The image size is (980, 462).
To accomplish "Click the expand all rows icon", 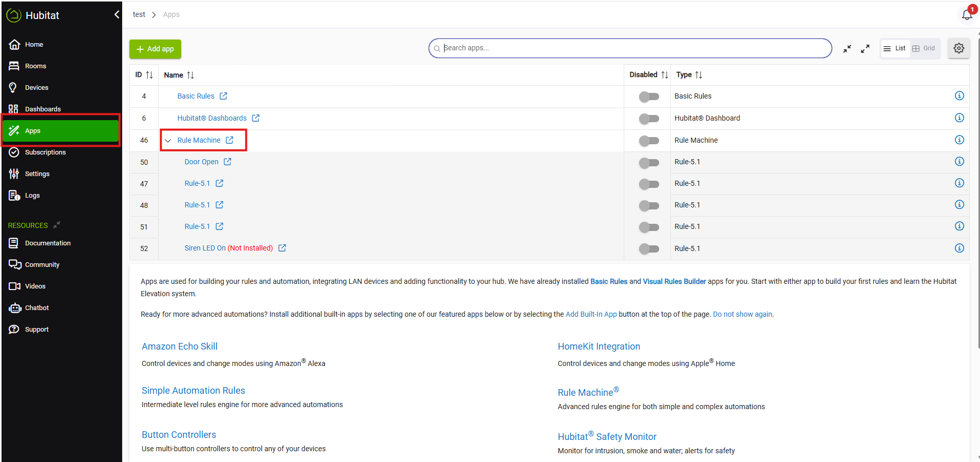I will pos(865,49).
